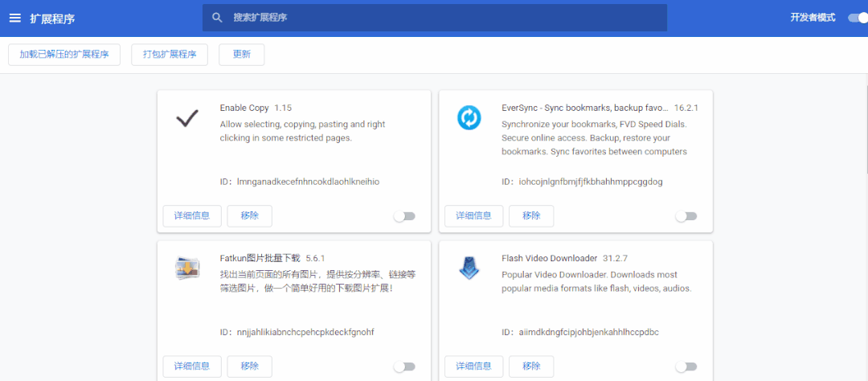The image size is (868, 381).
Task: Open 详细信息 for Fatkun图片批量下载
Action: pyautogui.click(x=192, y=366)
